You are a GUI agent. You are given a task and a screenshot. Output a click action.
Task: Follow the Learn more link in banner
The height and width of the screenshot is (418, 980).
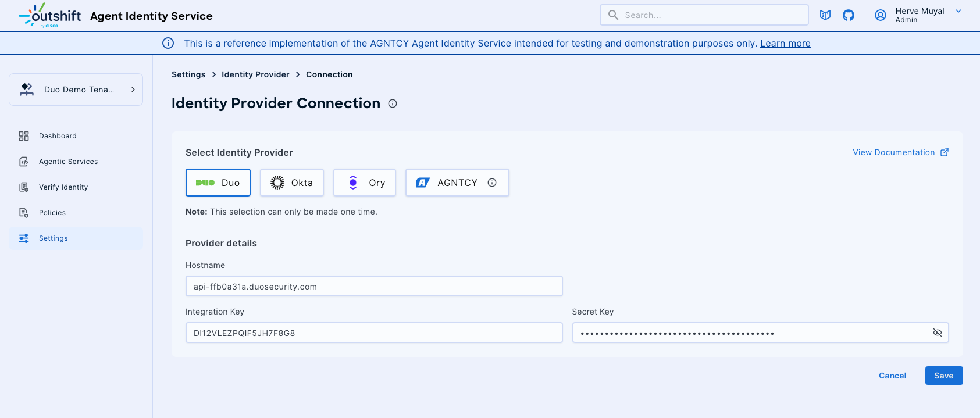[x=785, y=43]
